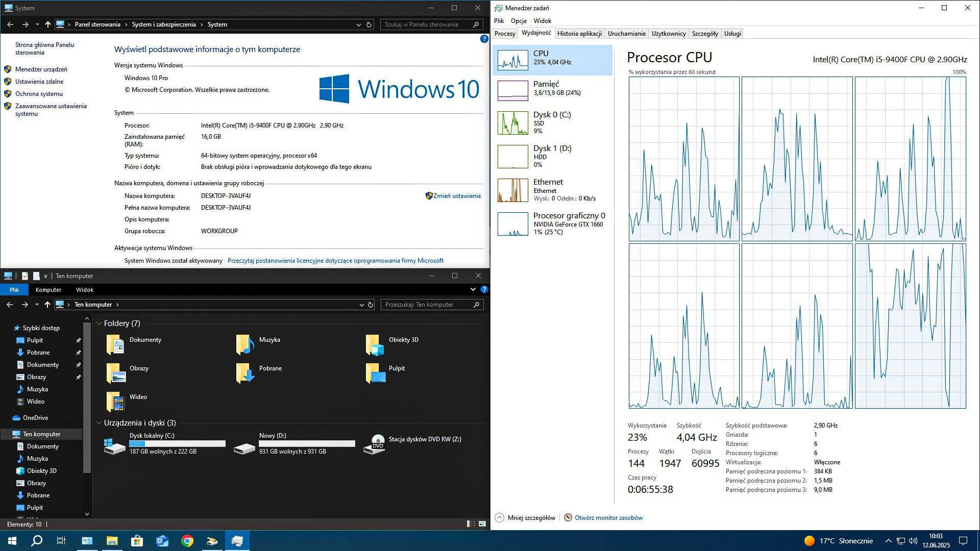Open Task Manager Plik menu

499,21
